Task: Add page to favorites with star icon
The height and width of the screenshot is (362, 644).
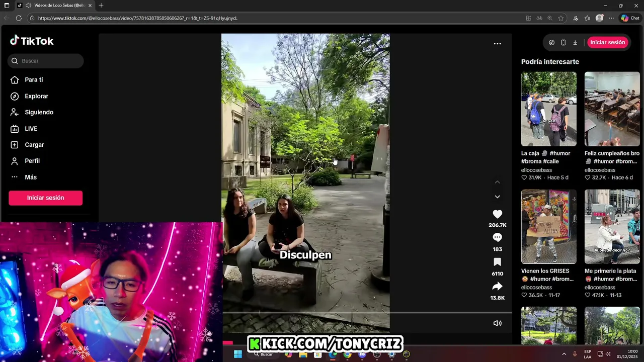Action: click(561, 18)
